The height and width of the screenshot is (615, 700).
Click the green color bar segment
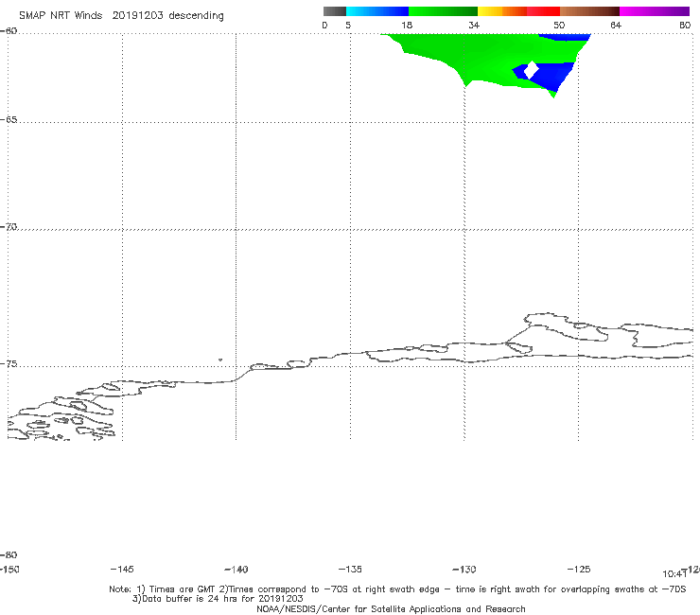point(443,11)
